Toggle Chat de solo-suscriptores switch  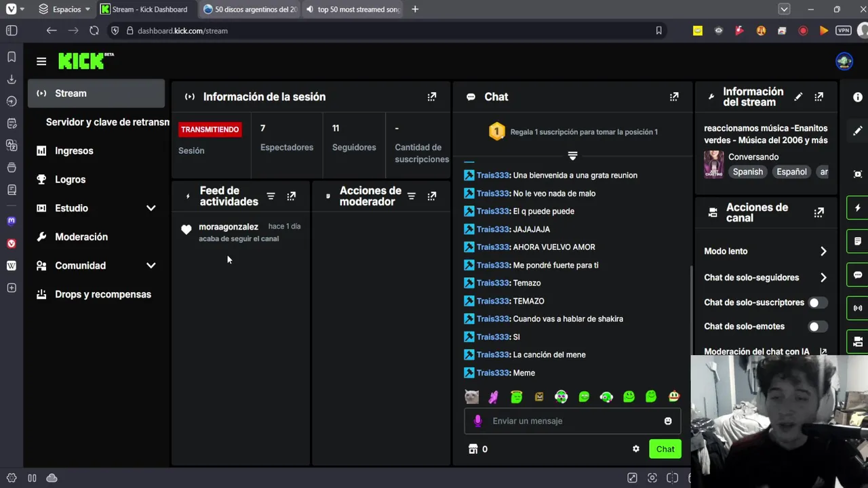click(x=818, y=302)
